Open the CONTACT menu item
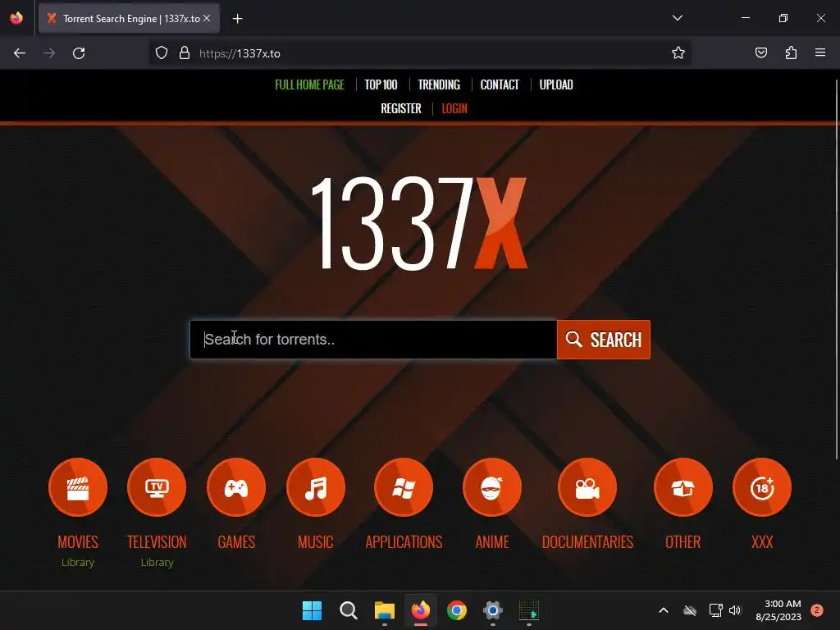The image size is (840, 630). point(500,84)
